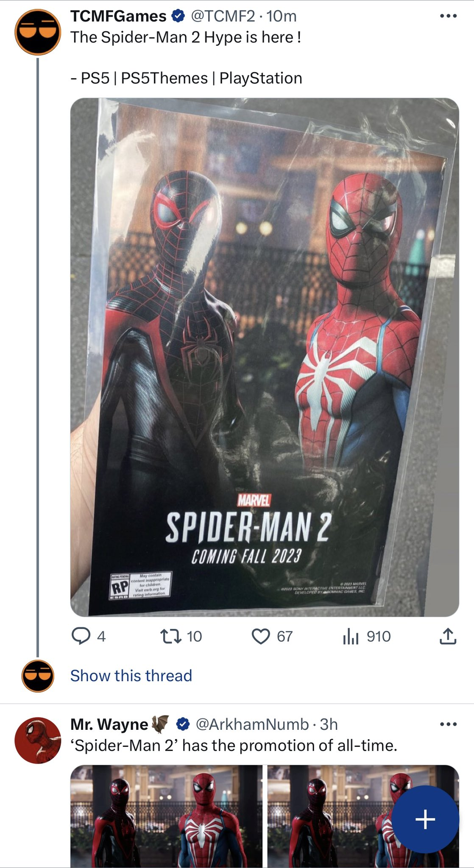Open more options for Mr. Wayne tweet
This screenshot has width=474, height=868.
[x=448, y=724]
